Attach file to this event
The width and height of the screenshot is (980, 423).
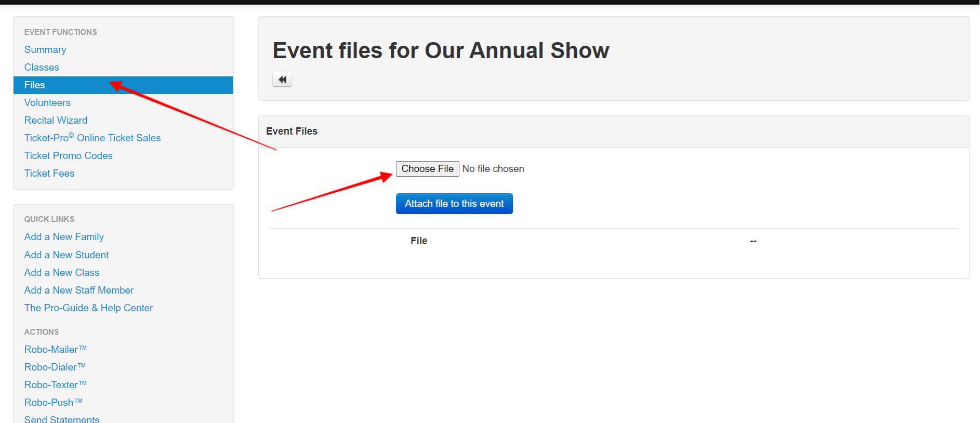(454, 204)
